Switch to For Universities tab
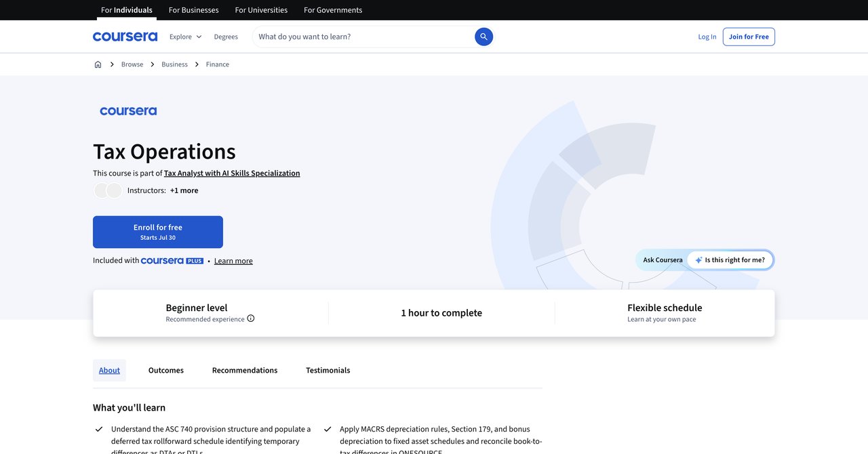 click(261, 10)
